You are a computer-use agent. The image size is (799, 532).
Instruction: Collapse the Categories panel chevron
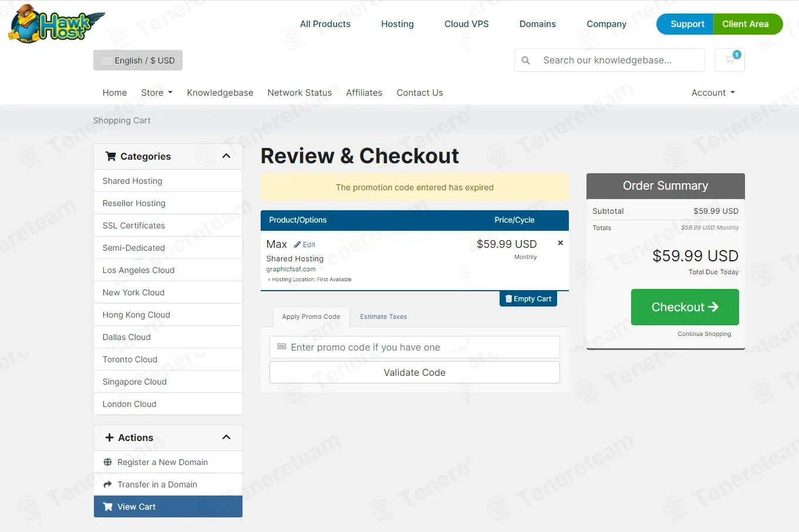pos(227,156)
